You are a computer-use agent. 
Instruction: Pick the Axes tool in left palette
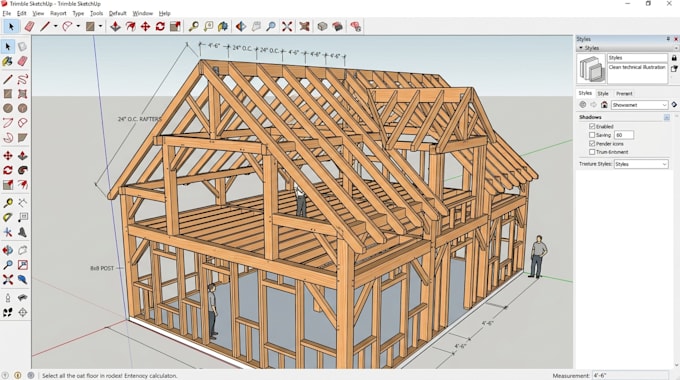7,232
